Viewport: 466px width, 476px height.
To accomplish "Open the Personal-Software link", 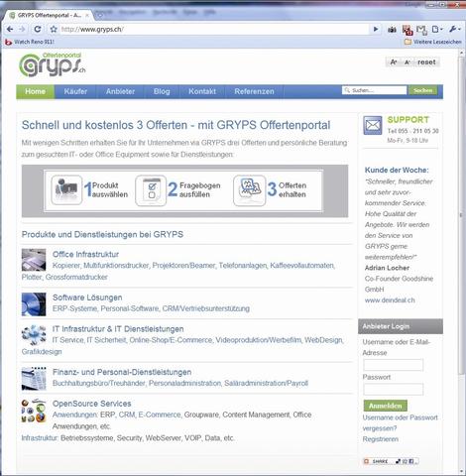I will pos(130,308).
